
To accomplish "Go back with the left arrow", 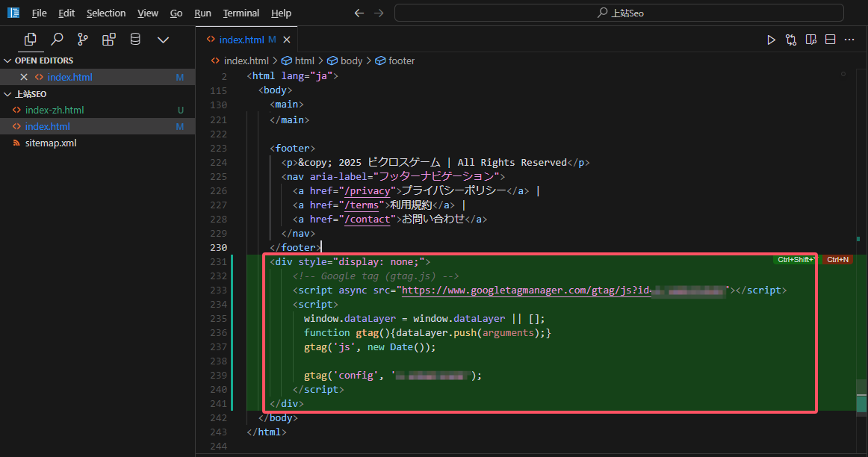I will pos(359,13).
